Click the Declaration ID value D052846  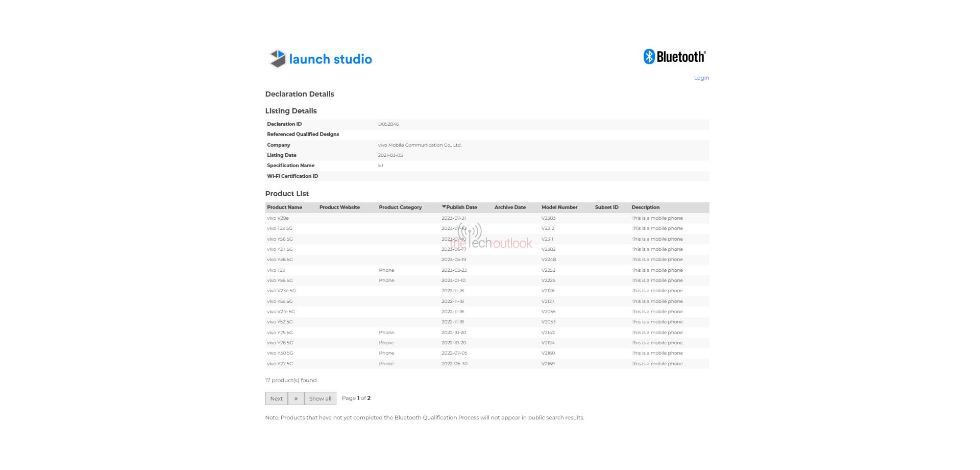coord(388,124)
